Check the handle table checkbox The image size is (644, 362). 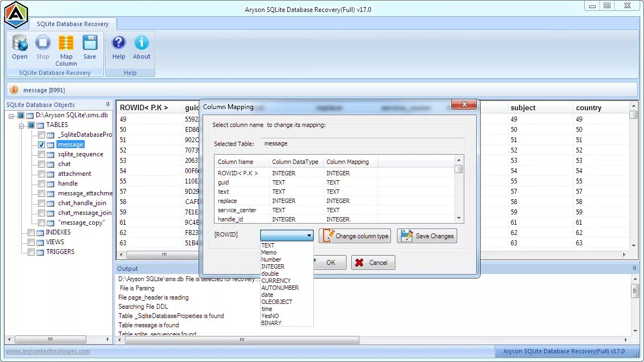point(41,184)
